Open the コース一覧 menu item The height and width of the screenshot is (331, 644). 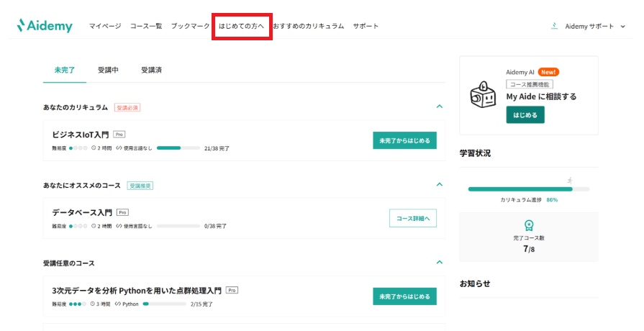pyautogui.click(x=146, y=27)
